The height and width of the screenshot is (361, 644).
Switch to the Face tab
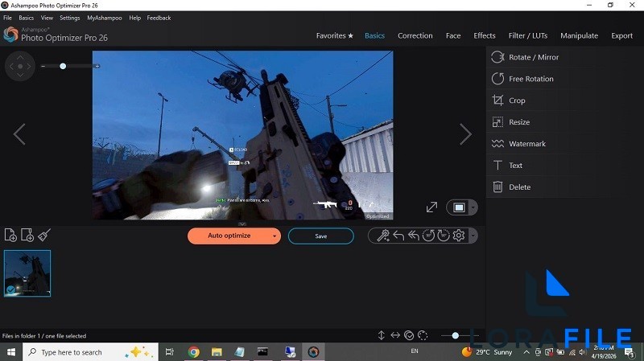click(x=453, y=35)
